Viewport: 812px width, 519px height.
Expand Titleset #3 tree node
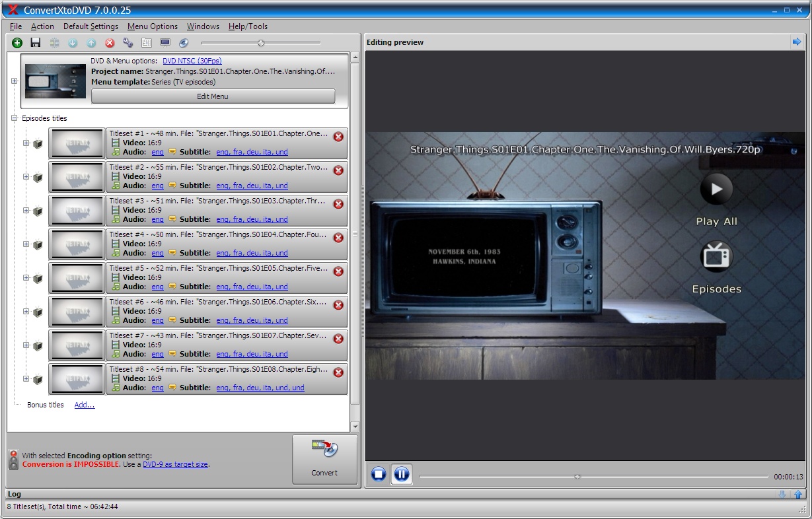[26, 211]
